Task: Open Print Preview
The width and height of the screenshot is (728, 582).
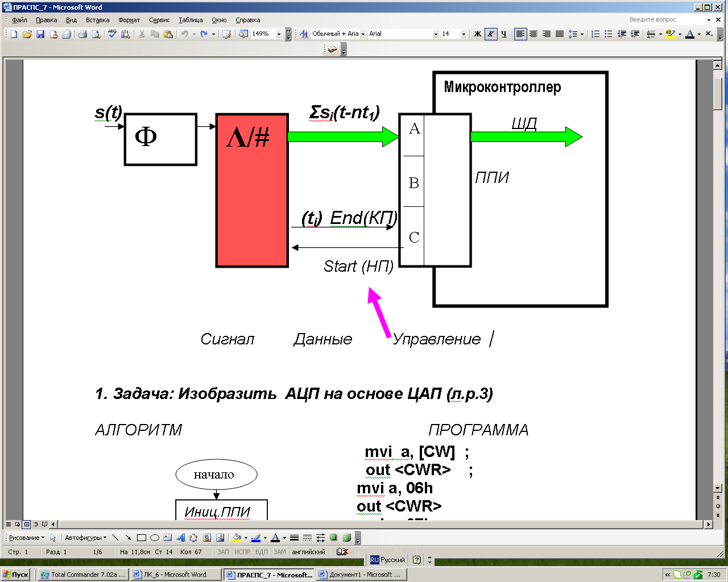Action: click(x=96, y=34)
